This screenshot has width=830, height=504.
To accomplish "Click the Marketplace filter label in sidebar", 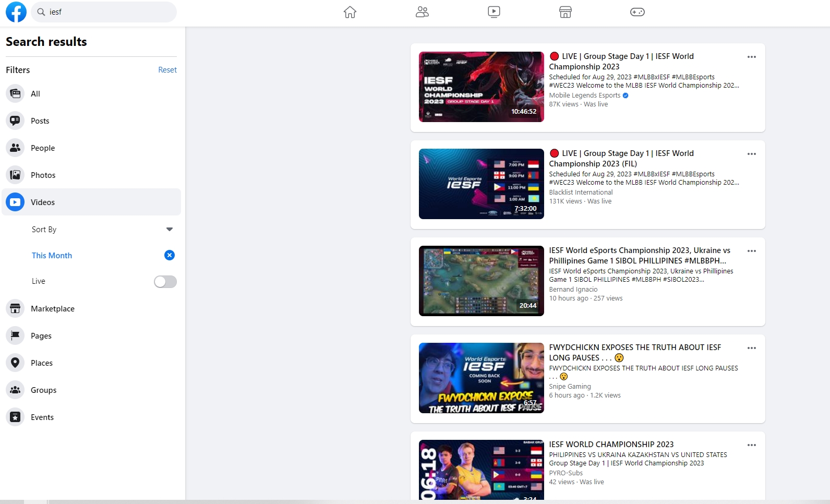I will (53, 309).
